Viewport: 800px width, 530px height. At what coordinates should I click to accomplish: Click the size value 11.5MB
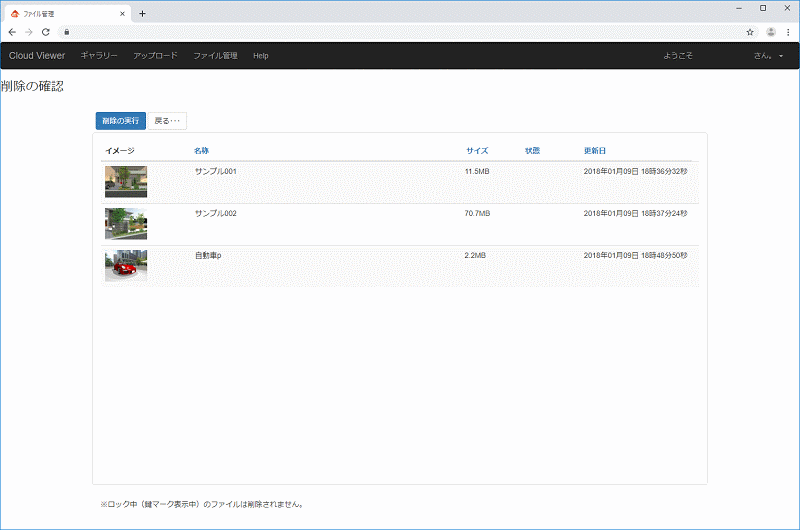[x=477, y=171]
